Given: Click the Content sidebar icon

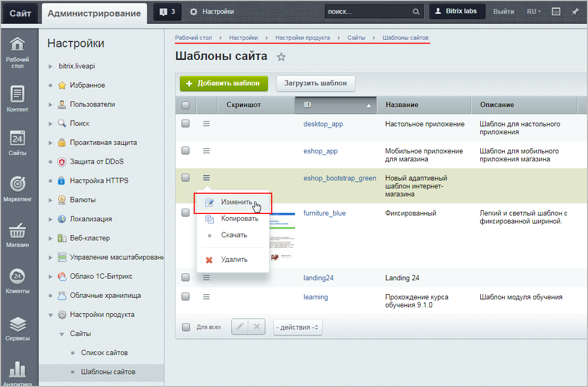Looking at the screenshot, I should click(x=18, y=98).
